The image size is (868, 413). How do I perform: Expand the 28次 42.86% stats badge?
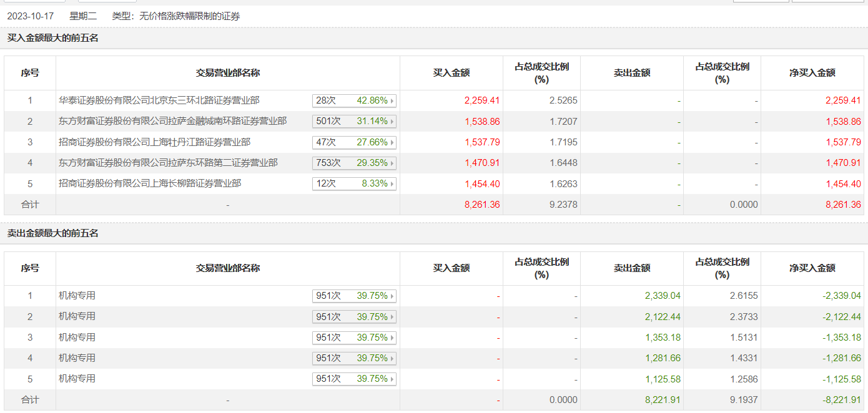click(x=354, y=100)
